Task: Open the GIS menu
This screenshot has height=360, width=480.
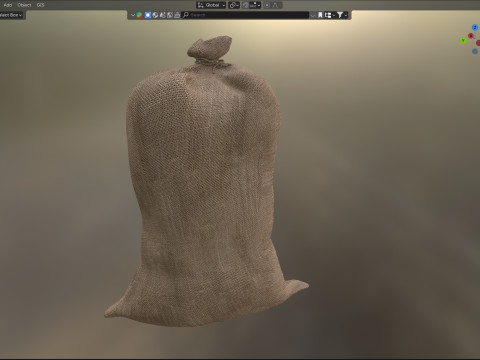Action: coord(40,5)
